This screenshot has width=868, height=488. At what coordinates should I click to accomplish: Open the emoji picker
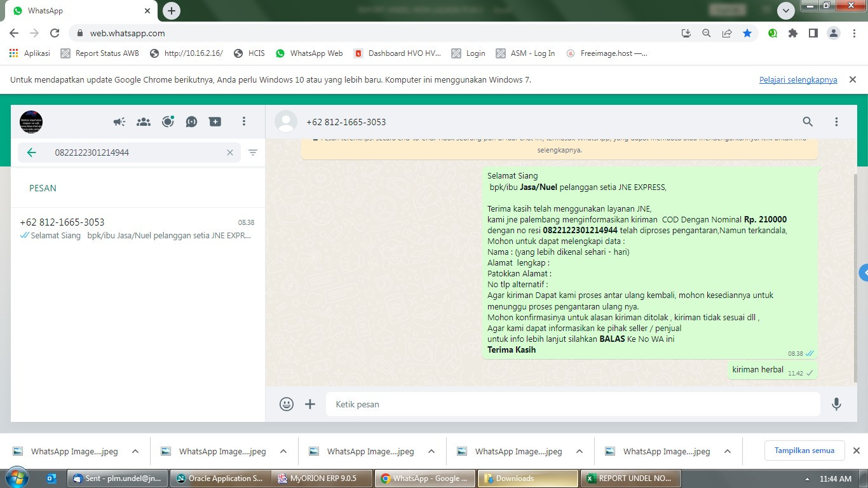tap(287, 404)
